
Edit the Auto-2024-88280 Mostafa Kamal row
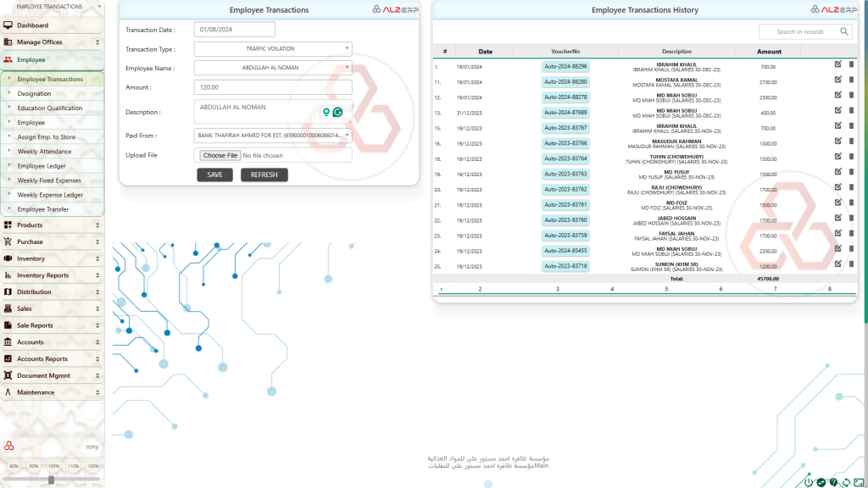click(838, 80)
